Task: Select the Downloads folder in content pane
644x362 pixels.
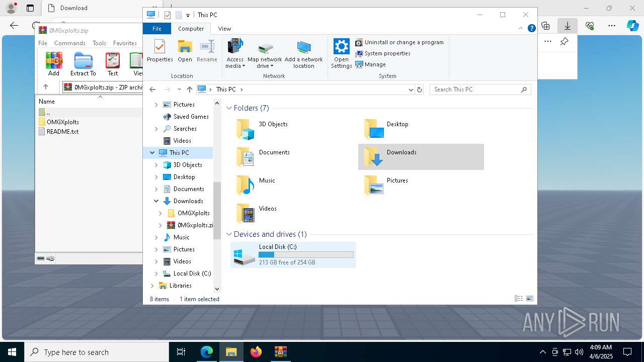Action: [x=421, y=157]
